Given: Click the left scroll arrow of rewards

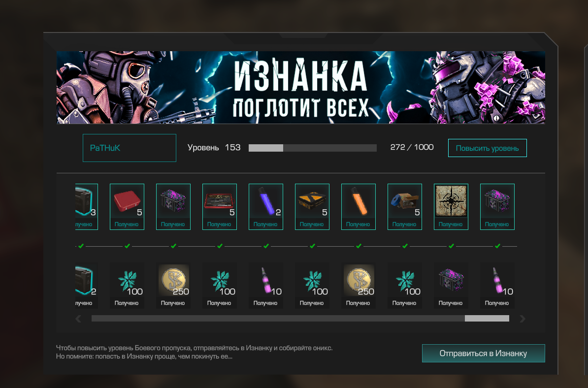Looking at the screenshot, I should [x=78, y=319].
